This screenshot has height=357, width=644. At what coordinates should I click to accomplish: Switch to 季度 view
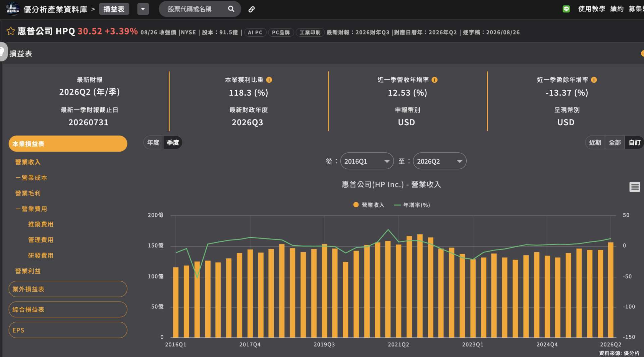click(173, 142)
